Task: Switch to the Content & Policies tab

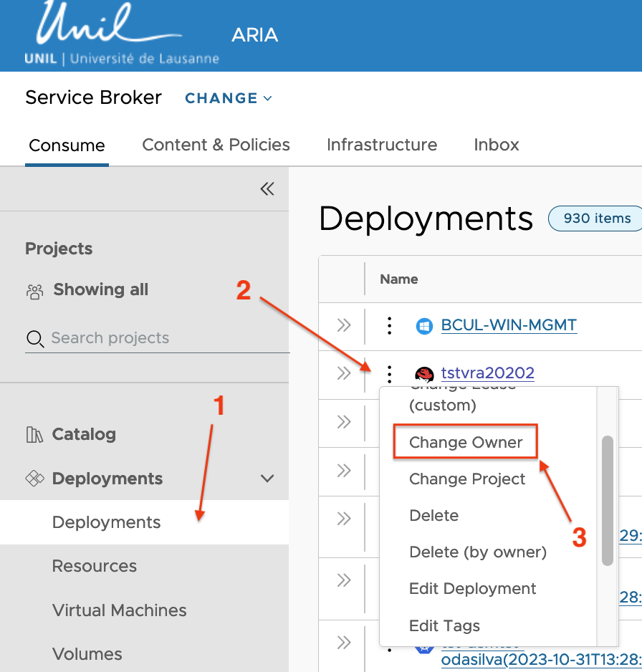Action: point(216,145)
